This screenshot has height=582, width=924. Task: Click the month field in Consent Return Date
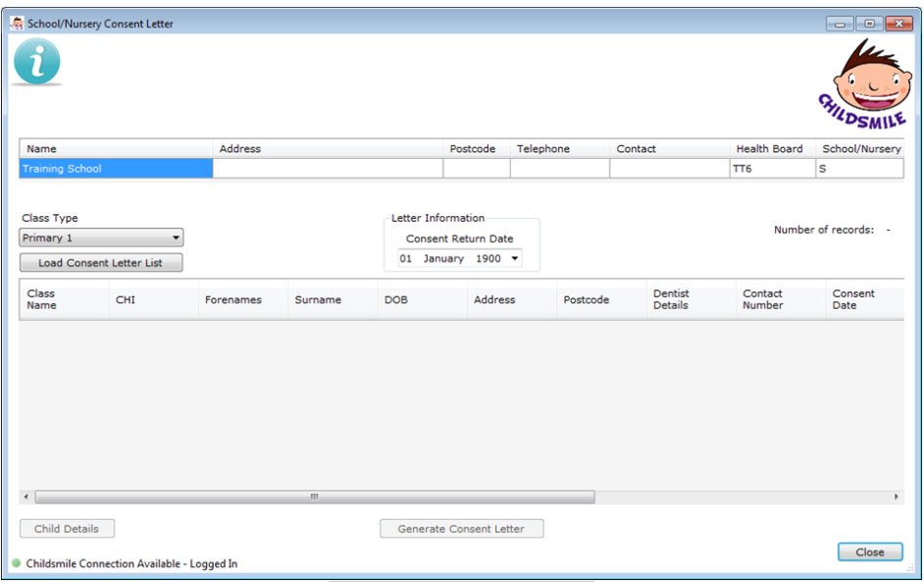pos(443,259)
